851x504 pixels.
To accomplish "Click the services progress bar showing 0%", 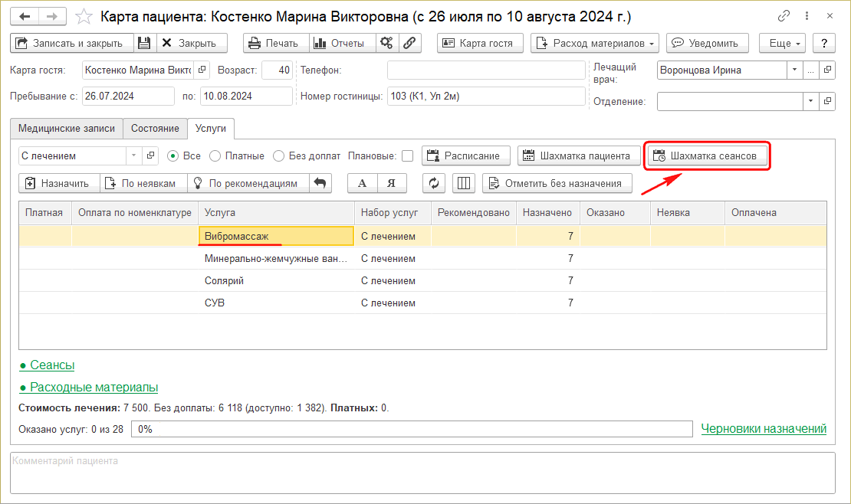I will click(412, 429).
